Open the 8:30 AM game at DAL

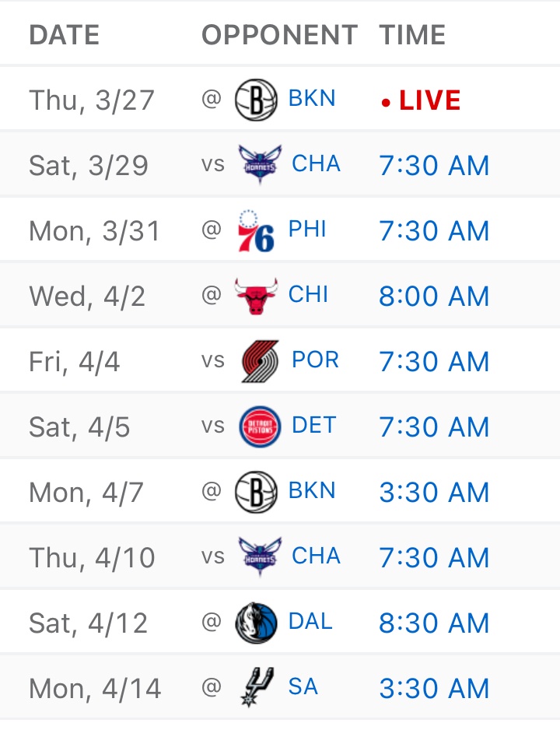click(x=434, y=623)
